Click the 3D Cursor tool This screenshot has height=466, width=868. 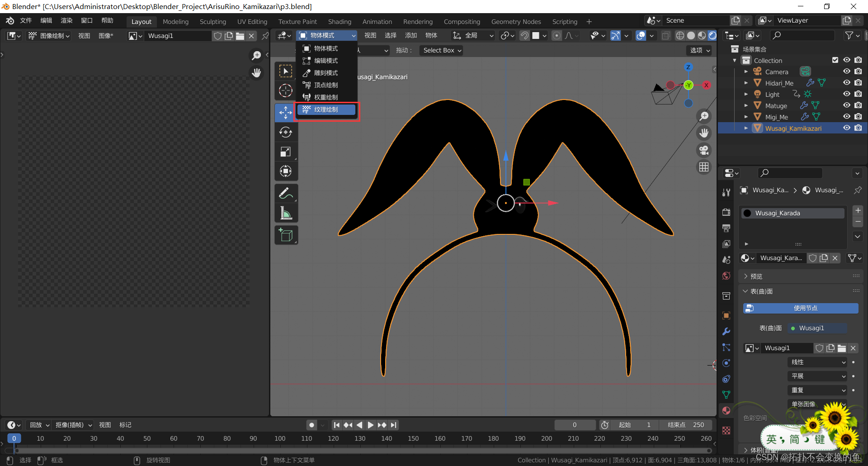click(285, 91)
